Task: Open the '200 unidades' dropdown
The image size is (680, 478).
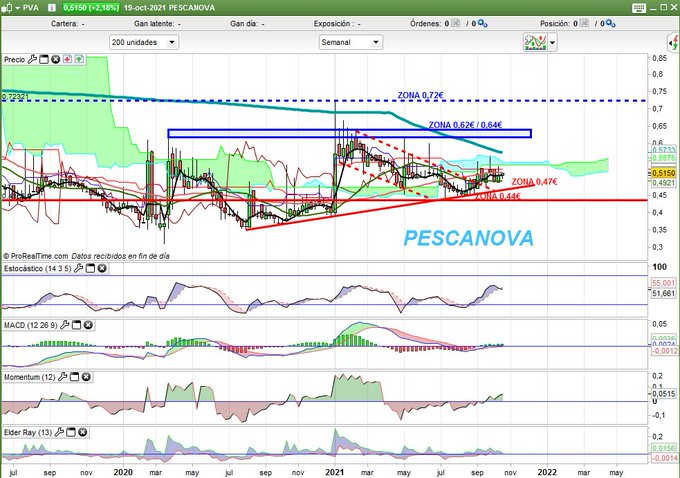Action: (x=144, y=42)
